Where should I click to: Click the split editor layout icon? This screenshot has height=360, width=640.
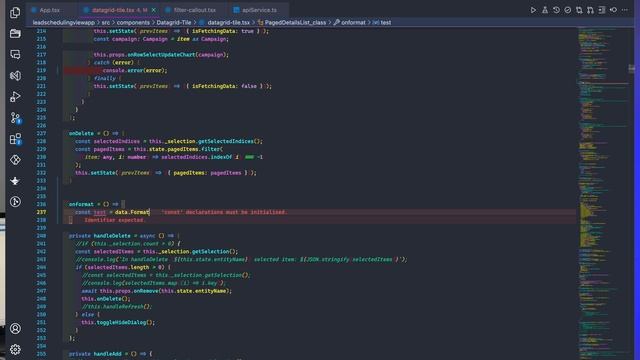tap(602, 10)
